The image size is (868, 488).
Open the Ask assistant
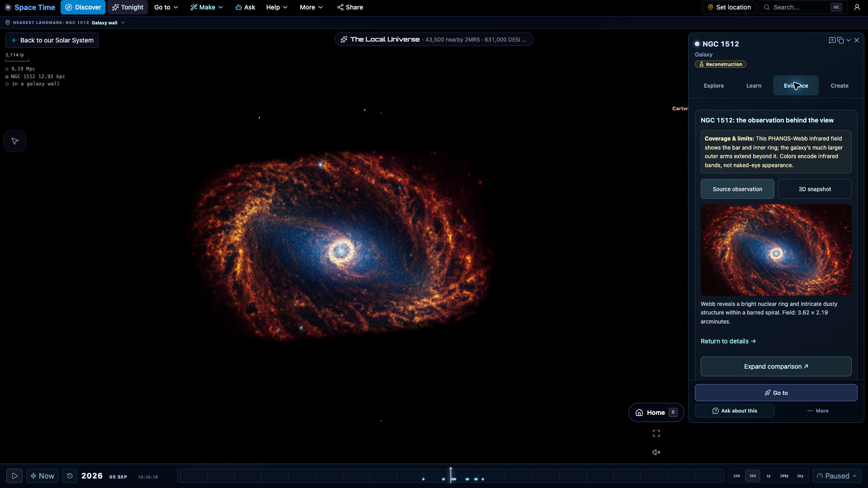(x=245, y=7)
